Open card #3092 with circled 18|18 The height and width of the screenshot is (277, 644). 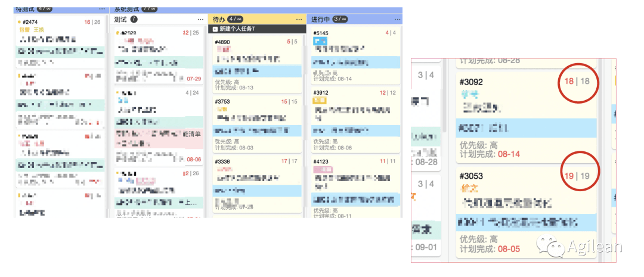(526, 117)
